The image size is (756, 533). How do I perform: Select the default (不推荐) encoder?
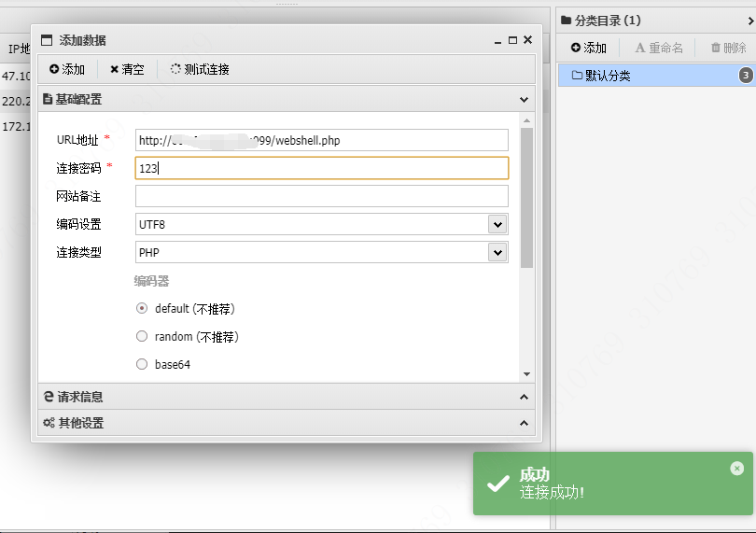142,308
